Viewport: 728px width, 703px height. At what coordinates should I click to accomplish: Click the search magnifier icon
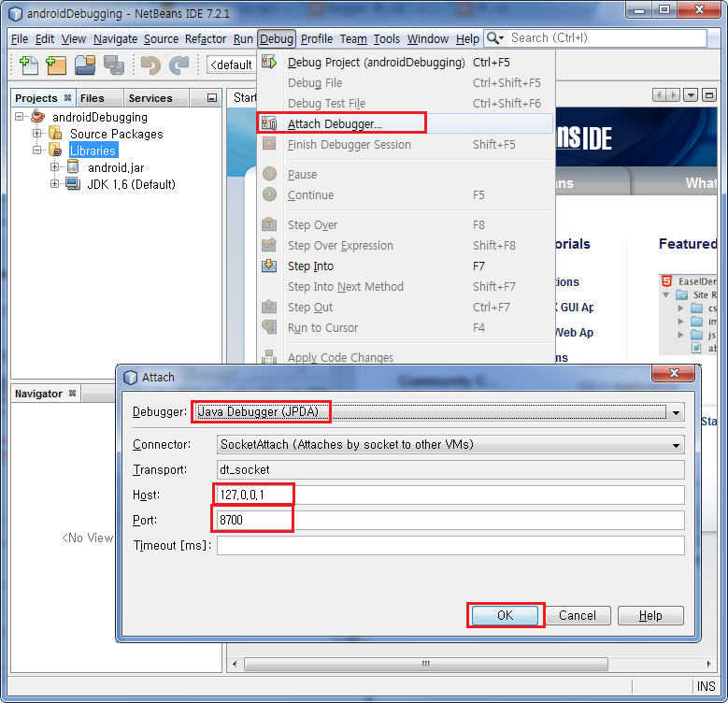pyautogui.click(x=495, y=38)
